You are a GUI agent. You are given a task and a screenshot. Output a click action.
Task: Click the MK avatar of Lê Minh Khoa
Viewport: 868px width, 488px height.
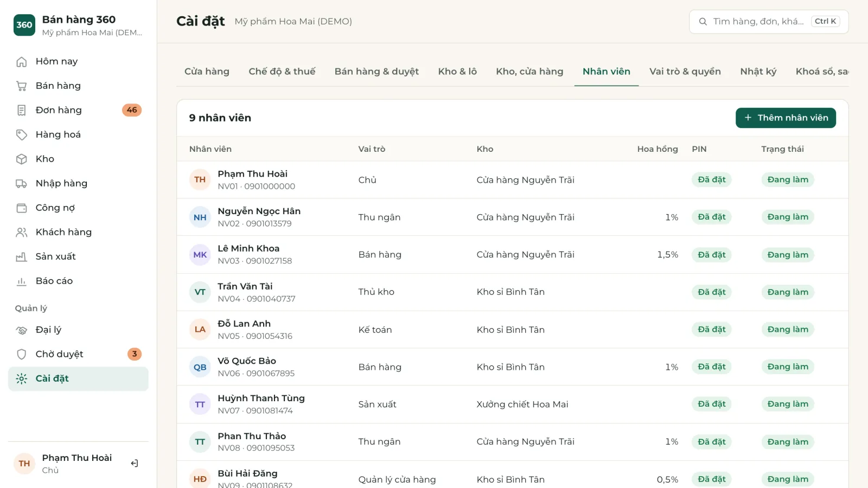[200, 255]
